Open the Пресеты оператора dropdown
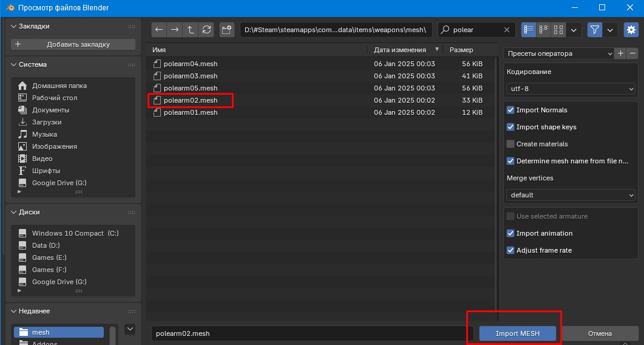 (x=559, y=53)
